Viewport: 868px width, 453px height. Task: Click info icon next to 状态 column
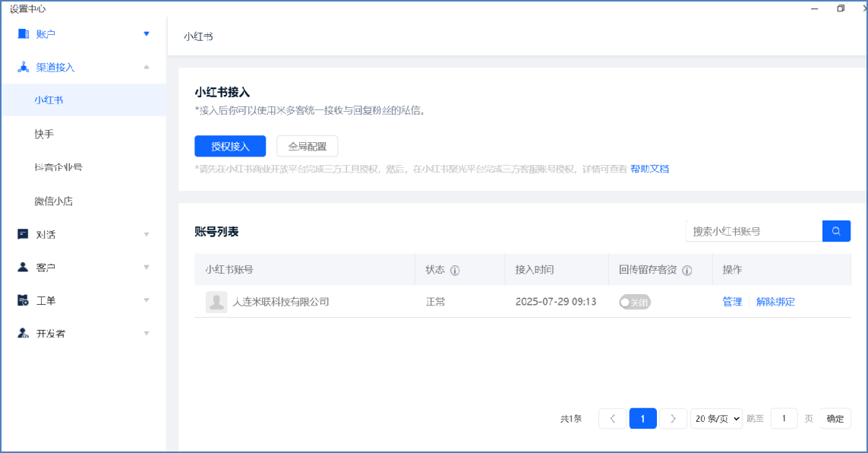(x=455, y=270)
